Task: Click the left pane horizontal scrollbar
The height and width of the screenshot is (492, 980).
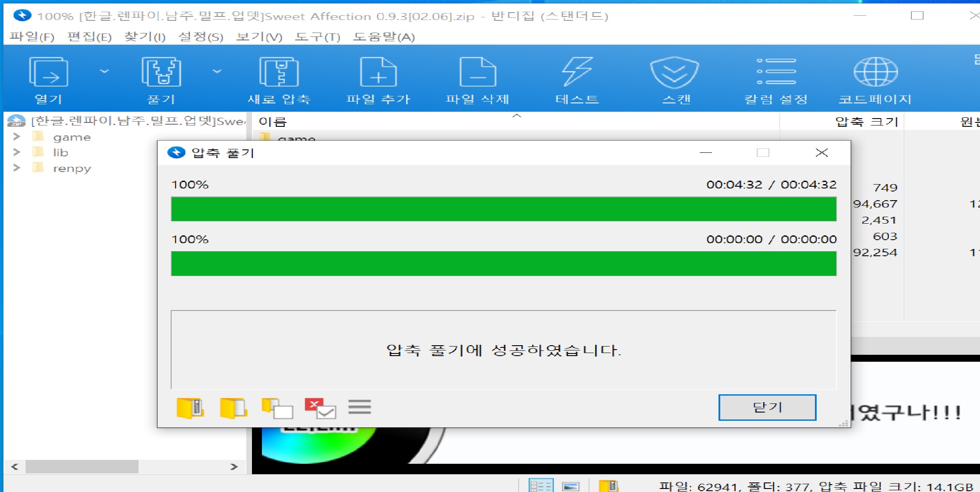Action: 82,467
